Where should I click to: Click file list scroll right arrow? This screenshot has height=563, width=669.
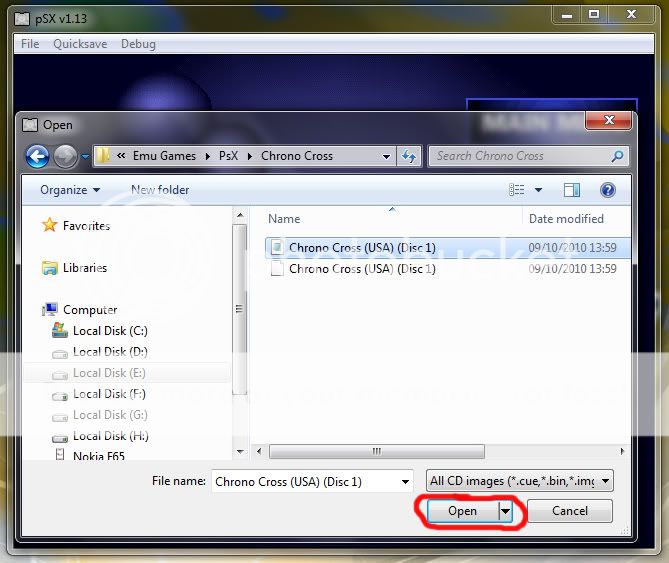(x=622, y=451)
